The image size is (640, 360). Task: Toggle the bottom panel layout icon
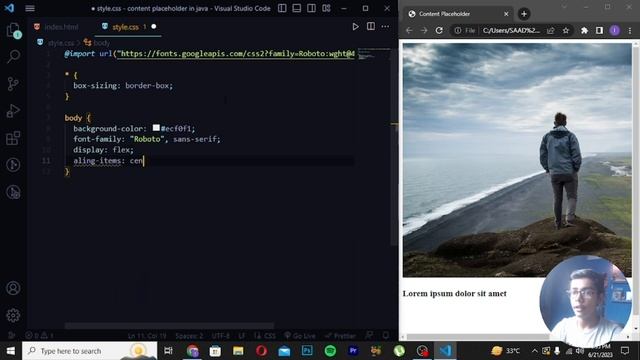tap(297, 8)
